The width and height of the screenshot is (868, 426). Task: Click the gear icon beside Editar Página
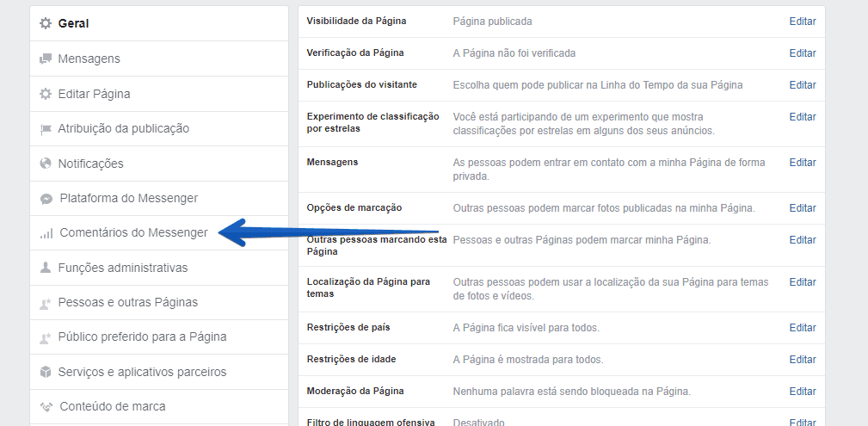pyautogui.click(x=46, y=94)
